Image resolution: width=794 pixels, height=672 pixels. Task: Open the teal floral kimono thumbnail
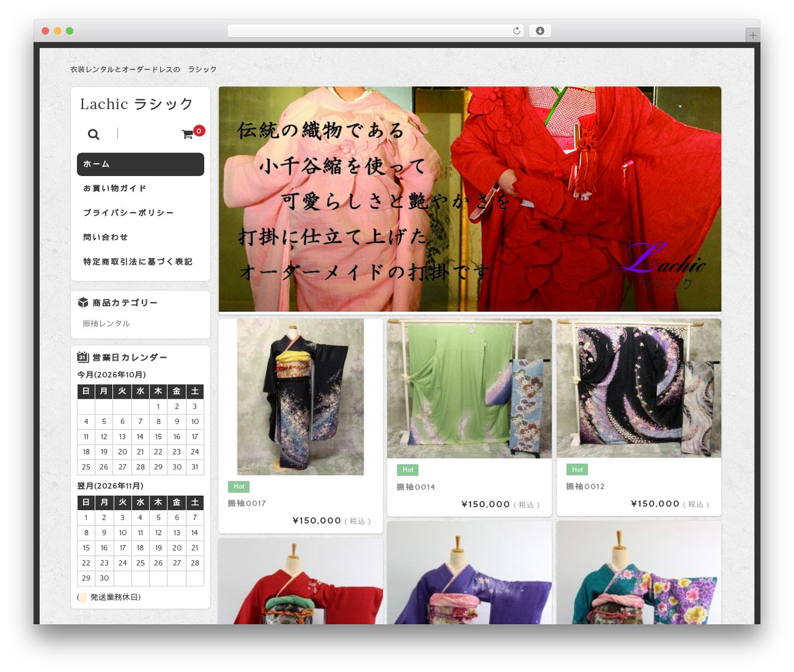(x=639, y=573)
